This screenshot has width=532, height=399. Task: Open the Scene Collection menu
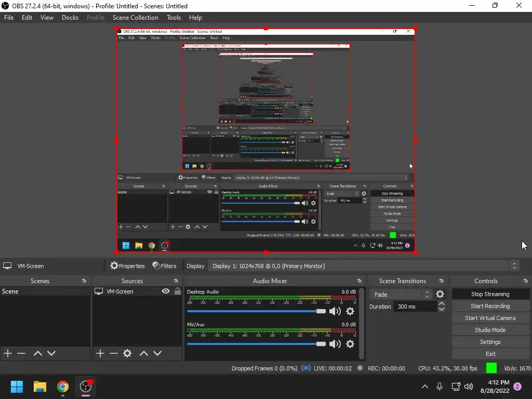[x=136, y=18]
